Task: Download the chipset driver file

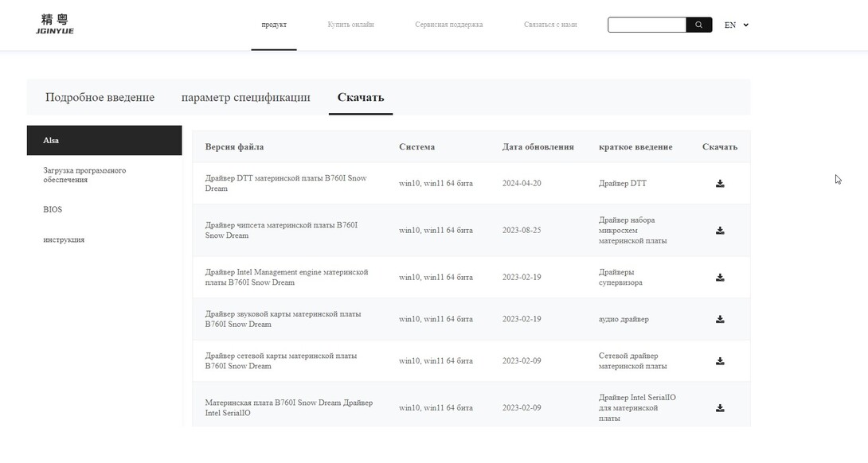Action: click(720, 231)
